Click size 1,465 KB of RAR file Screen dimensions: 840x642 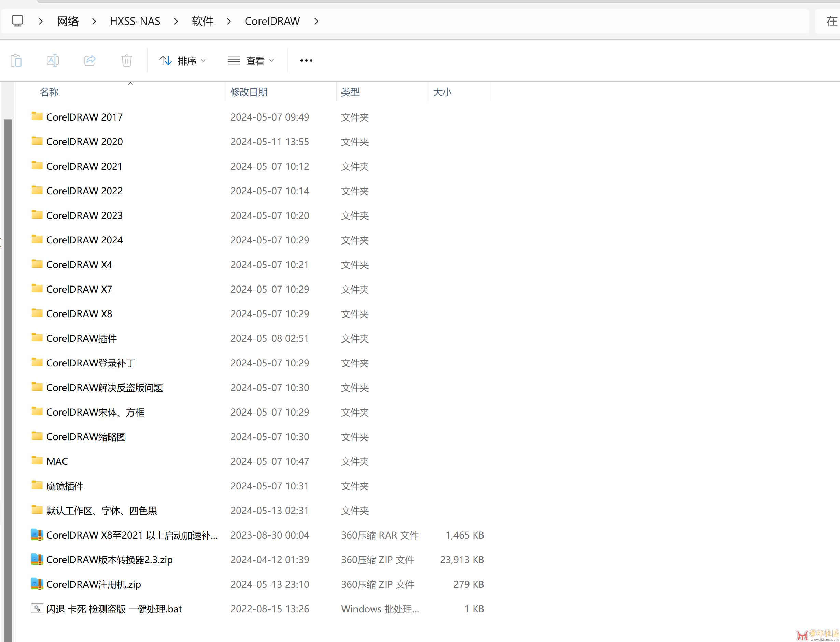[465, 535]
